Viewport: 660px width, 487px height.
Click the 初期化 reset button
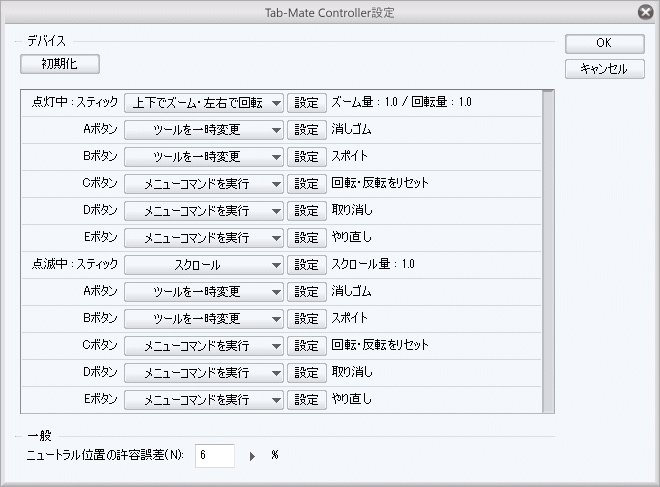coord(60,64)
